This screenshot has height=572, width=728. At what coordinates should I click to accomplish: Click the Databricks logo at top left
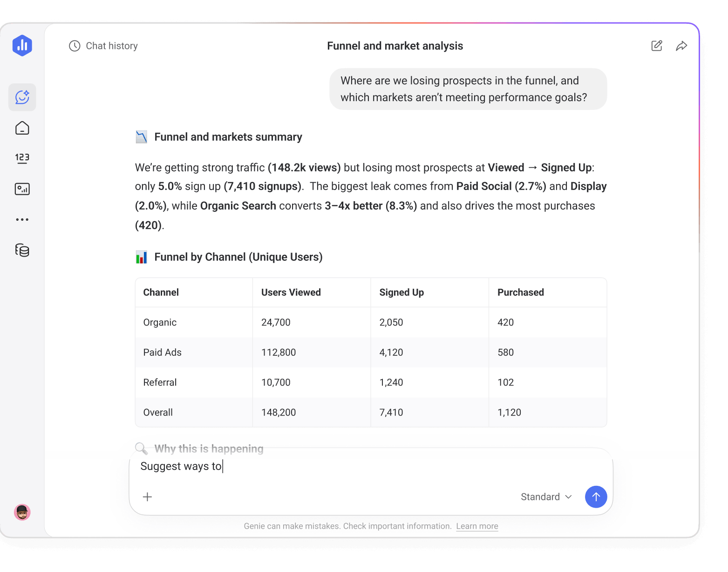(x=22, y=45)
